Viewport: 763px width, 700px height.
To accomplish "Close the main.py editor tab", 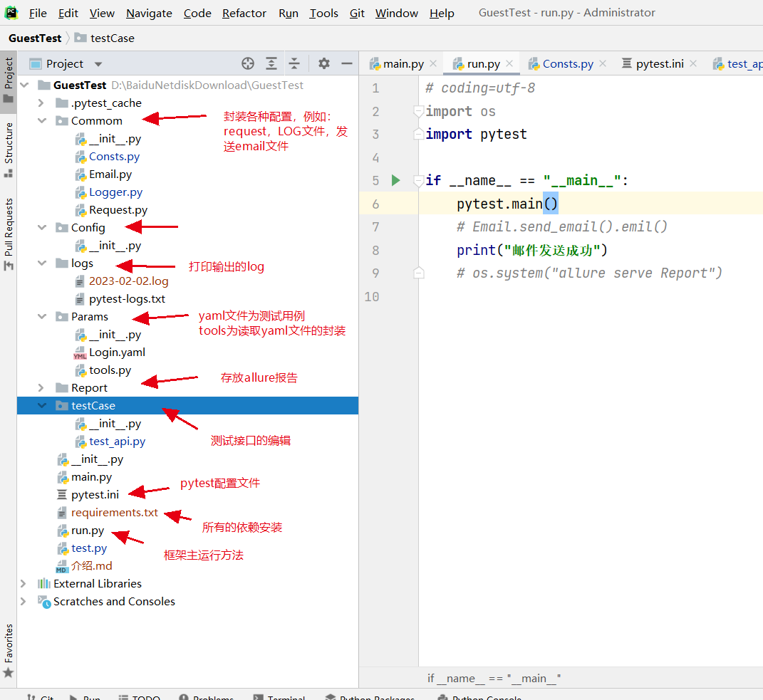I will [433, 63].
